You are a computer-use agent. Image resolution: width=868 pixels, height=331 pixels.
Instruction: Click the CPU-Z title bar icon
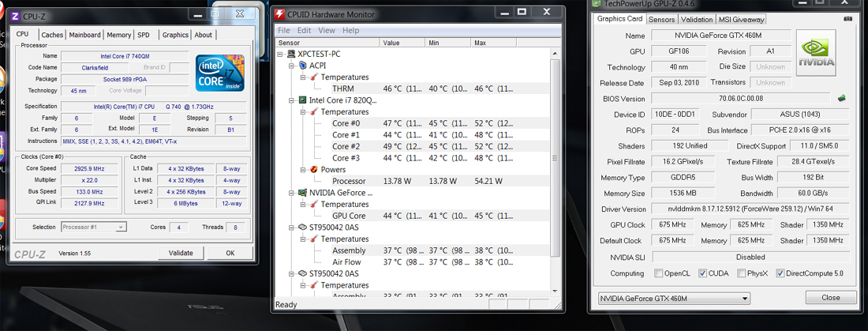point(16,16)
